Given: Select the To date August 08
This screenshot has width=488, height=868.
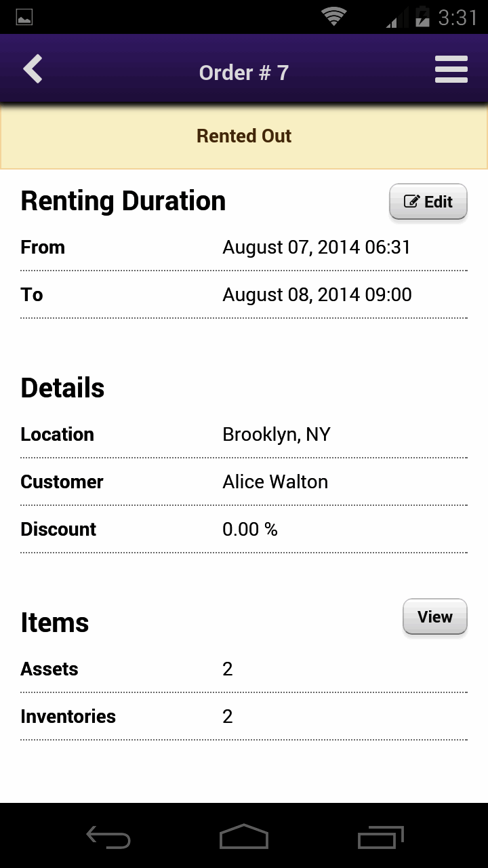Looking at the screenshot, I should tap(317, 295).
